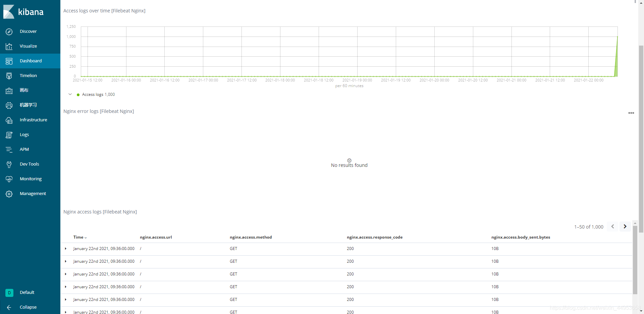Click the nginx.access.body_sent.bytes column header
Image resolution: width=644 pixels, height=314 pixels.
[x=521, y=237]
